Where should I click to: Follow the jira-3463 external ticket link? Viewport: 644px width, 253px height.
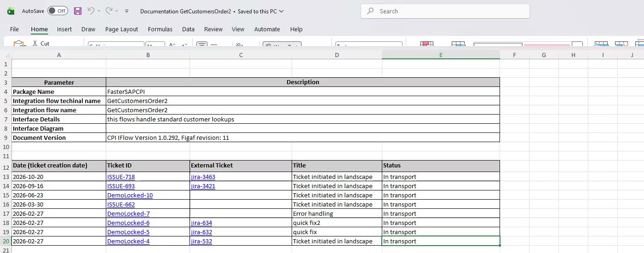(203, 177)
